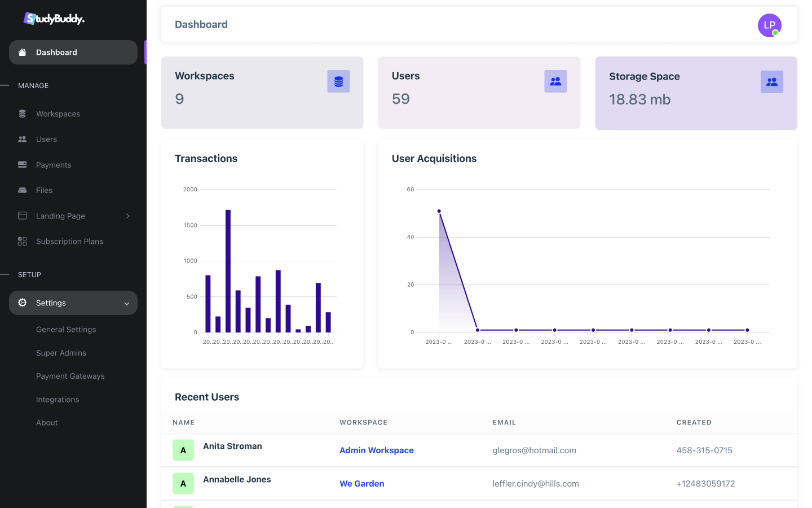The width and height of the screenshot is (812, 508).
Task: Open the LP user avatar menu
Action: click(769, 25)
